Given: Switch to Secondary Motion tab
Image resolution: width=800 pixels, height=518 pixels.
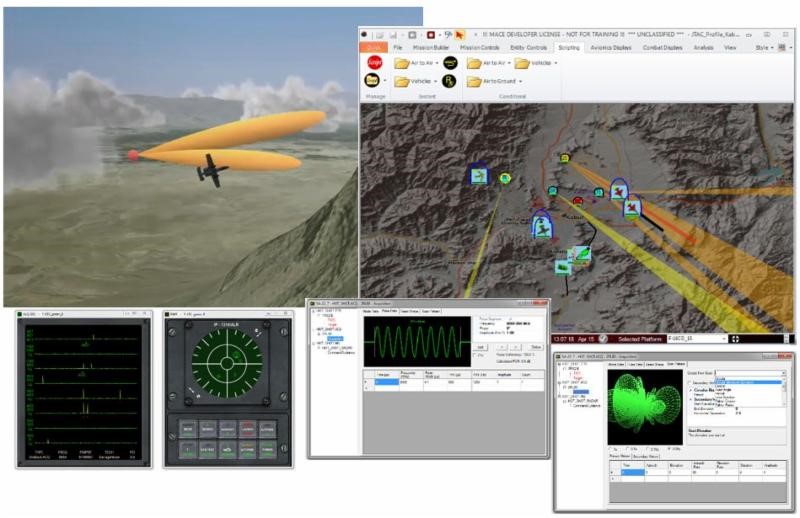Looking at the screenshot, I should click(x=646, y=456).
